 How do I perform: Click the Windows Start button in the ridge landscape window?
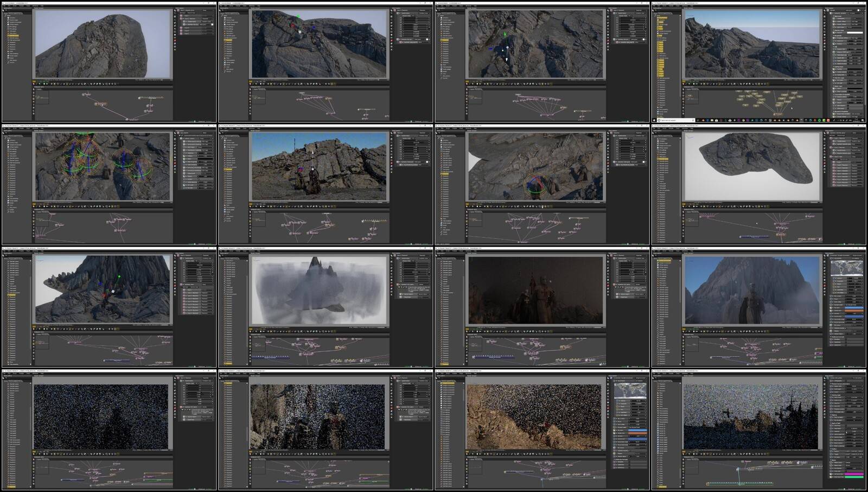pos(655,120)
